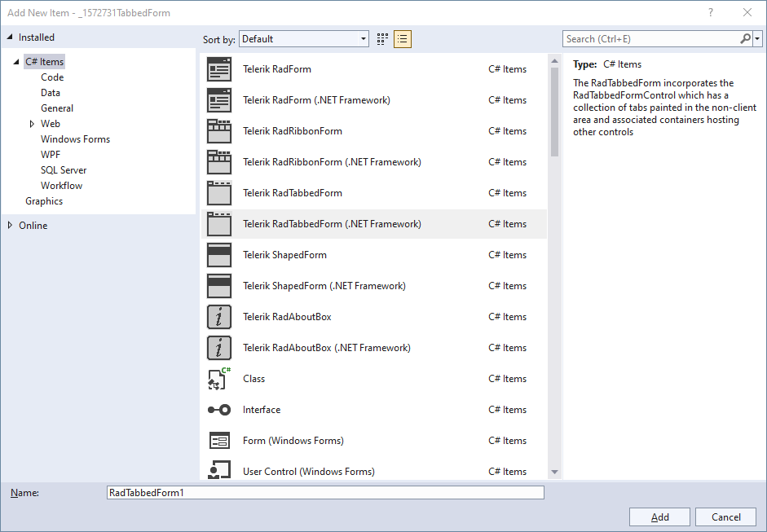
Task: Click the Add button
Action: (659, 517)
